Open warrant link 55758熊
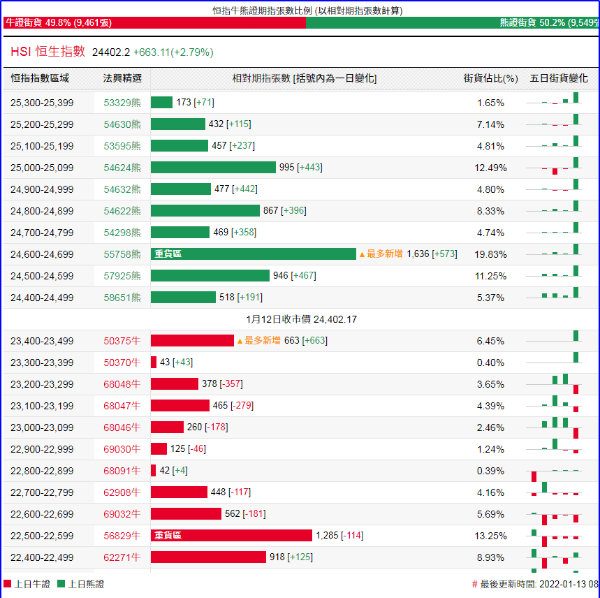The height and width of the screenshot is (598, 600). (122, 254)
